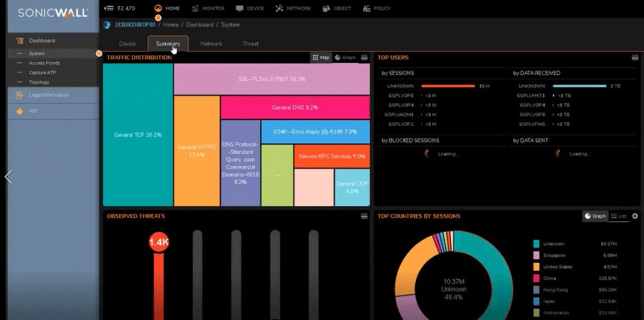Viewport: 644px width, 320px height.
Task: Click the Service RPC Services 5.0% block
Action: pos(332,157)
